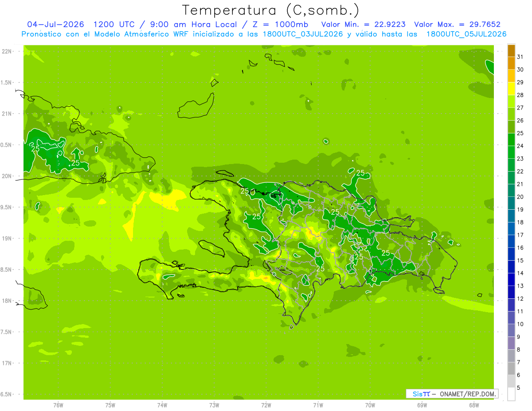
Task: Click the "75W" longitude axis label
Action: point(110,405)
